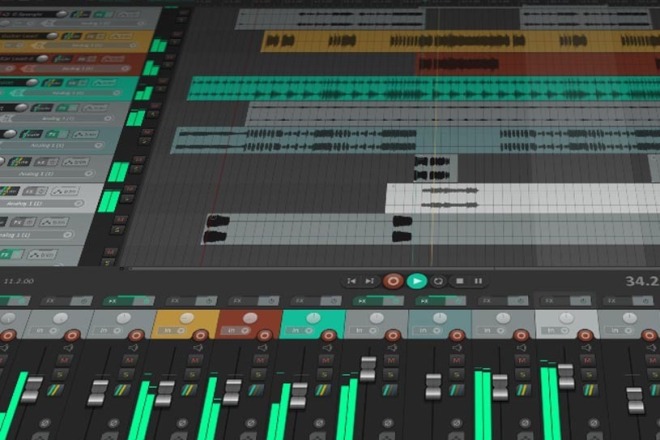Click the trim envelope button on red track
660x440 pixels.
click(113, 59)
